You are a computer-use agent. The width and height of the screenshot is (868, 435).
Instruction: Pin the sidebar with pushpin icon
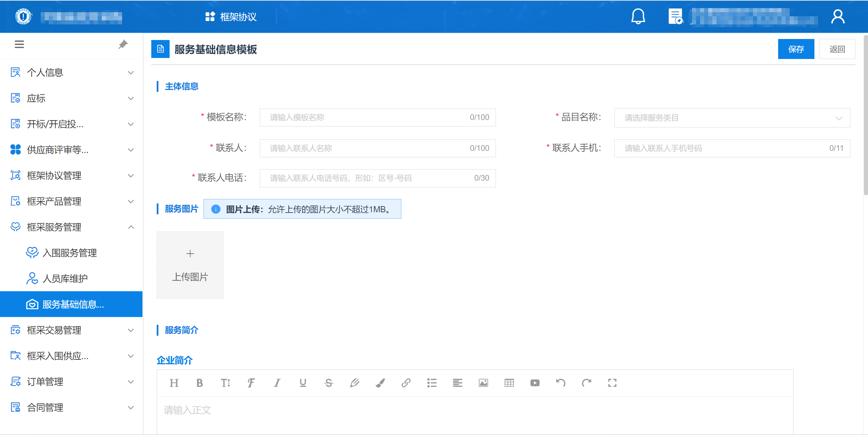[x=123, y=44]
